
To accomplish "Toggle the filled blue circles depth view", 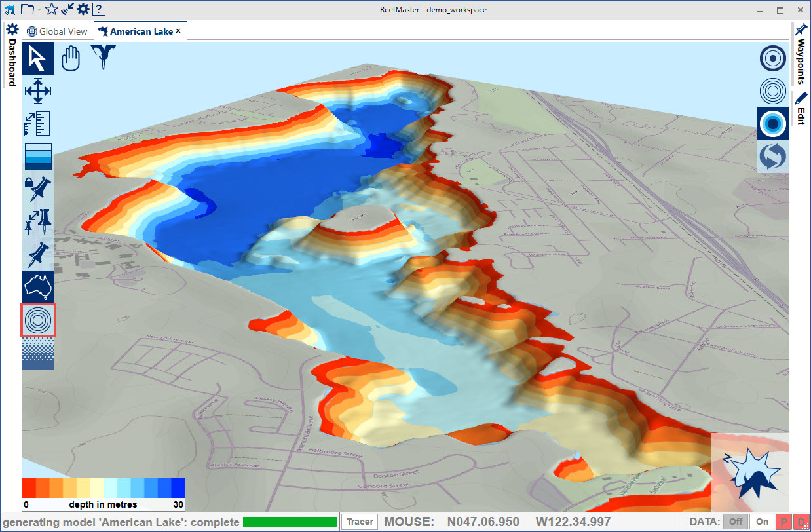I will tap(773, 124).
